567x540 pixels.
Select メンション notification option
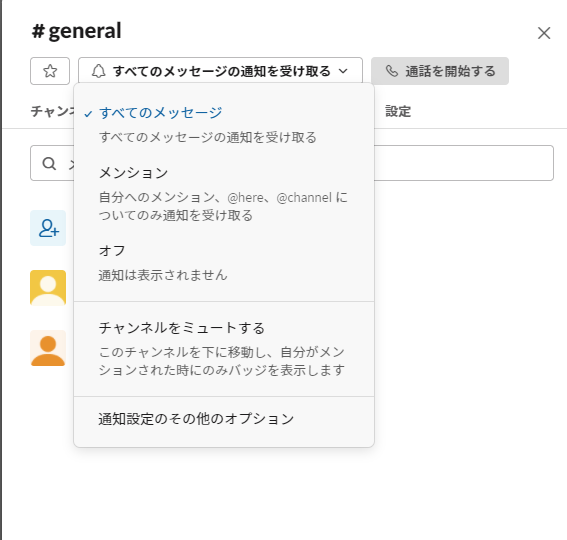[x=224, y=194]
